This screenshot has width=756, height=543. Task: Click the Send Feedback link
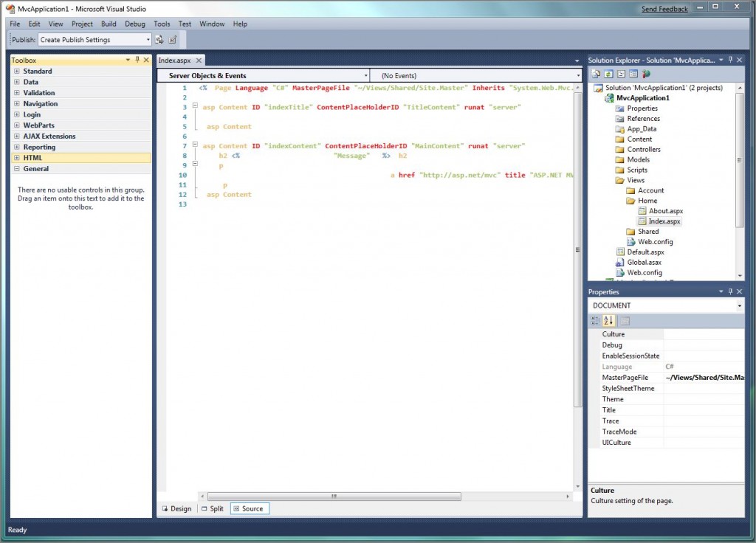tap(664, 9)
